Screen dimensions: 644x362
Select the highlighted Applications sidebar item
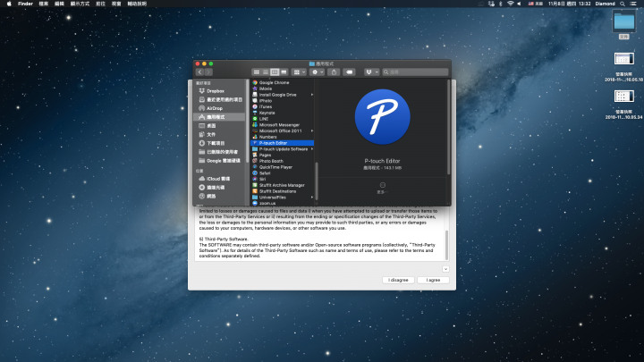[x=220, y=117]
